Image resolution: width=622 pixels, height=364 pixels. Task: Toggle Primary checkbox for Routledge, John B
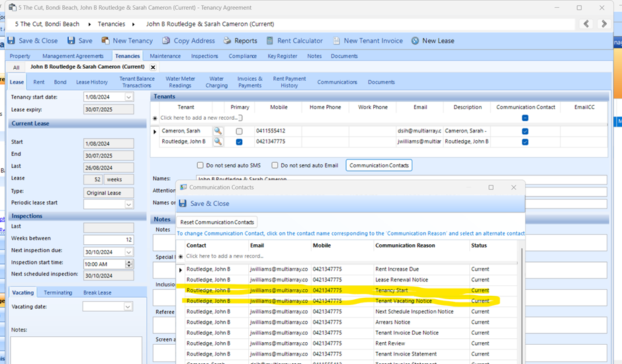click(239, 142)
